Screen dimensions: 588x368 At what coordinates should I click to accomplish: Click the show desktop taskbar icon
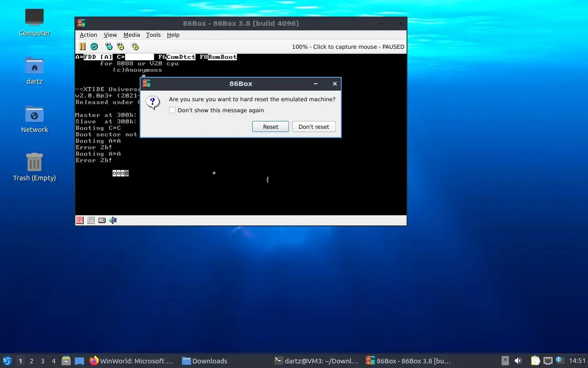pos(79,361)
